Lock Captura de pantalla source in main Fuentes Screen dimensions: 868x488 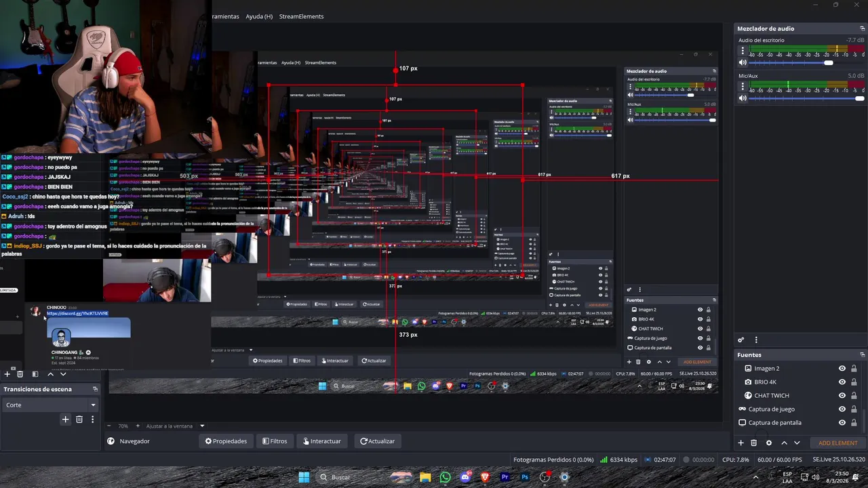pos(854,422)
